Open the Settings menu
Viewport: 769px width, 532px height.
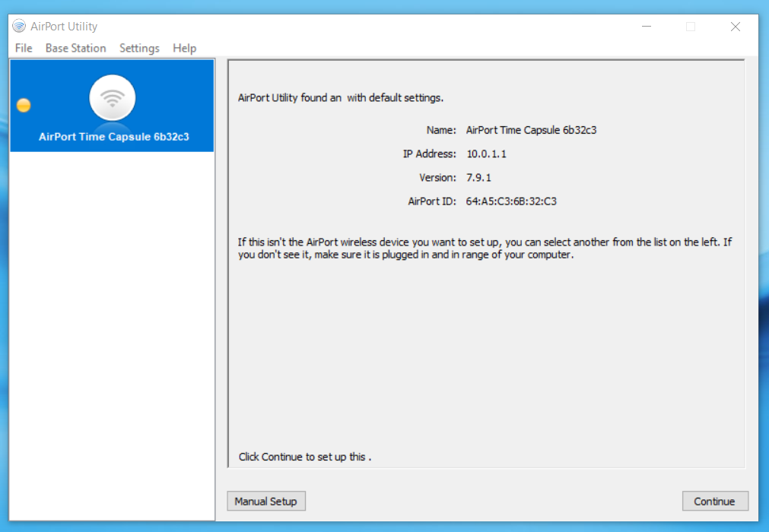[x=139, y=48]
